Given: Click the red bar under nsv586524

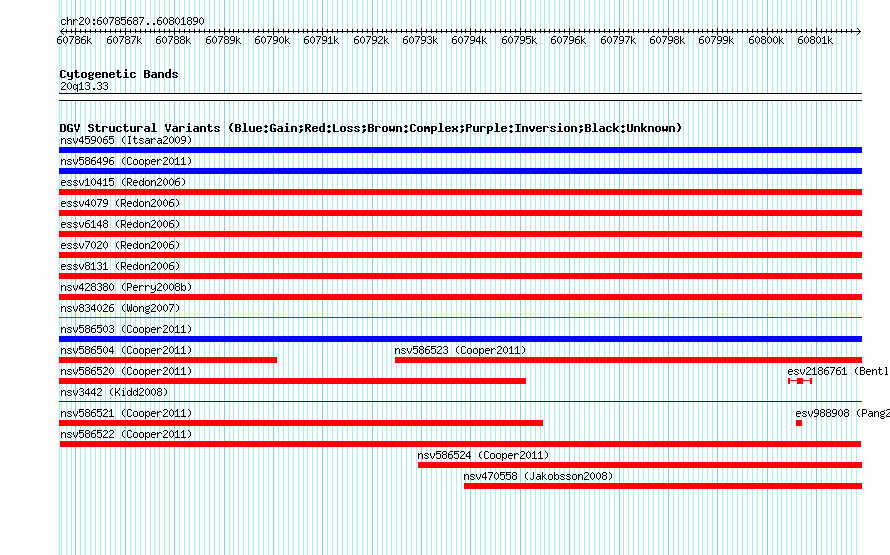Looking at the screenshot, I should [640, 465].
